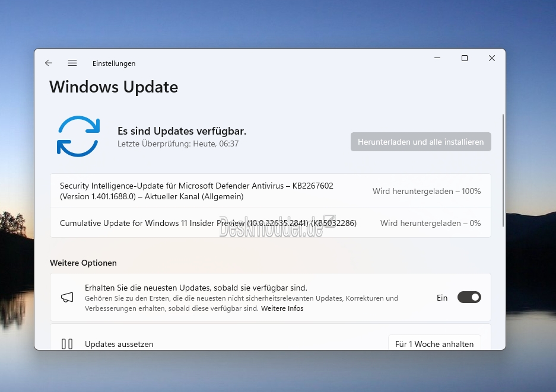Click Herunterladen und alle installieren button
556x392 pixels.
(421, 142)
